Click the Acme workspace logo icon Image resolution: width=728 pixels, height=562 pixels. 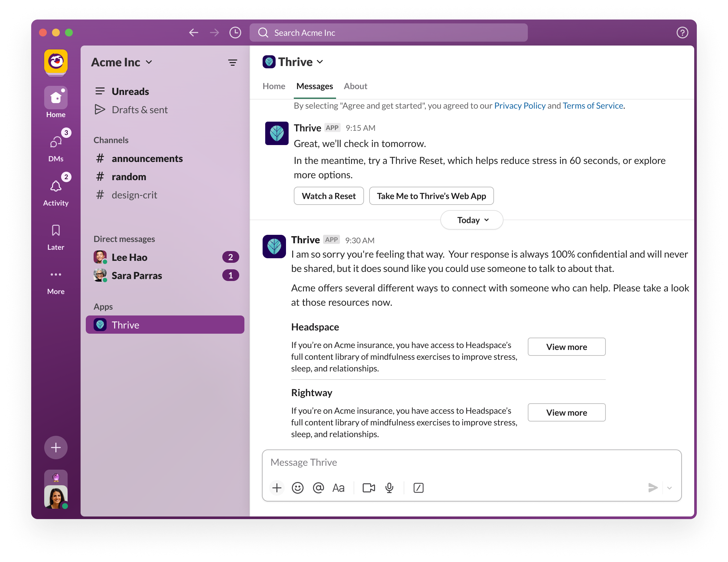tap(56, 61)
